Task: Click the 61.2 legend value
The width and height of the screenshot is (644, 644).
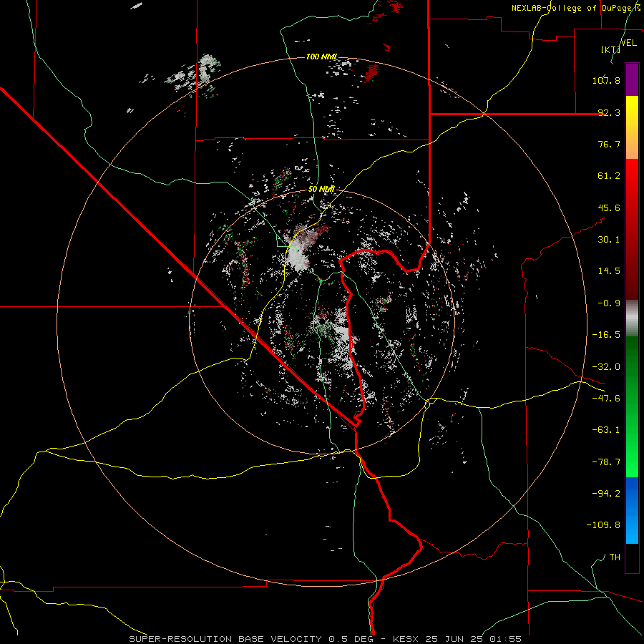Action: (x=609, y=176)
